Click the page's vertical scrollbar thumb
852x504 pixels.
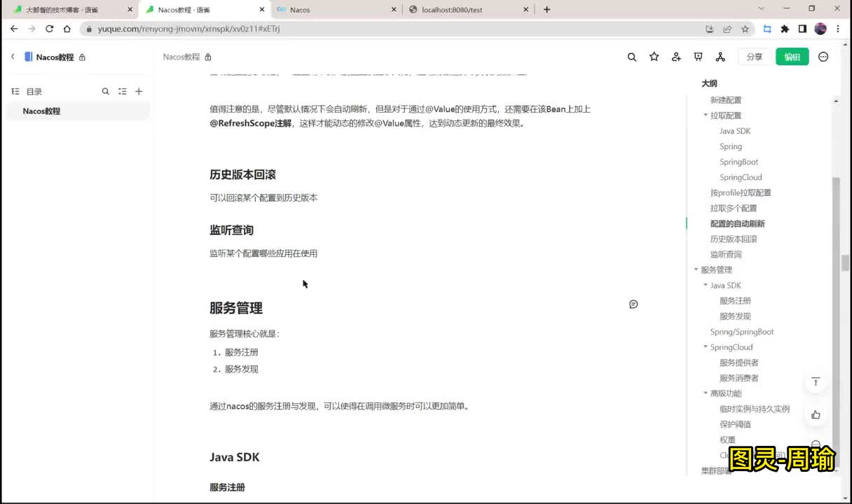pyautogui.click(x=846, y=263)
